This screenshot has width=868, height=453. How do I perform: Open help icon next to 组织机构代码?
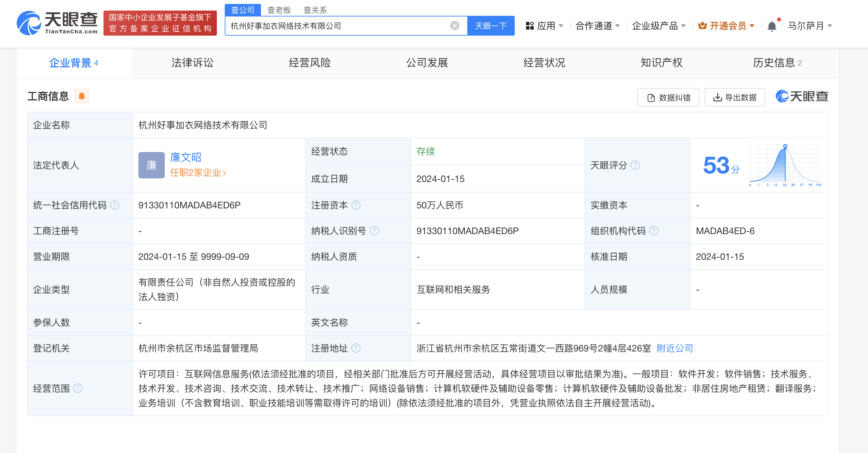(x=654, y=231)
